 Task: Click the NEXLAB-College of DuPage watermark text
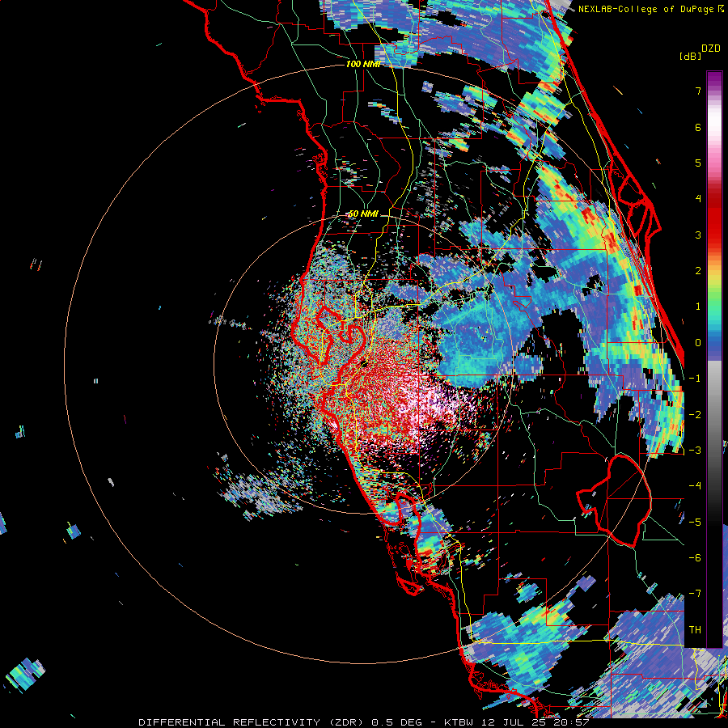tap(645, 9)
